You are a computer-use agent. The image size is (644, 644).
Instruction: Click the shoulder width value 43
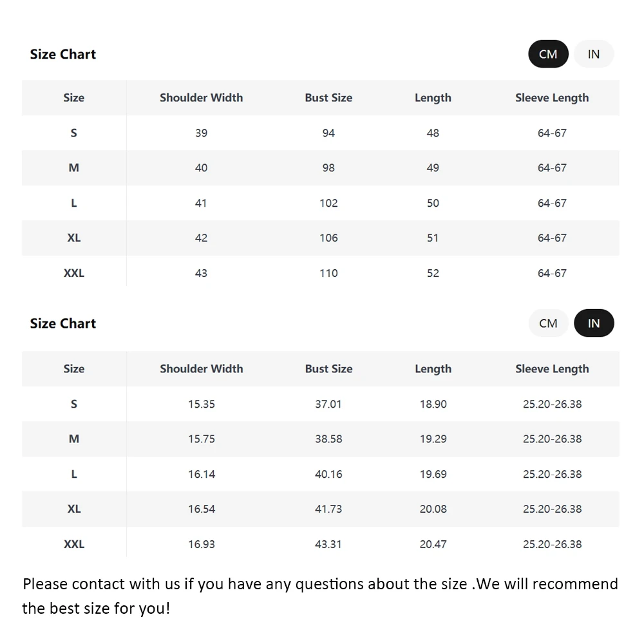(x=202, y=273)
